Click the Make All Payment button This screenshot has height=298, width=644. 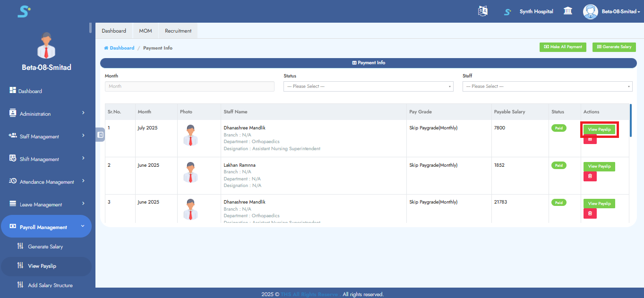[x=563, y=47]
